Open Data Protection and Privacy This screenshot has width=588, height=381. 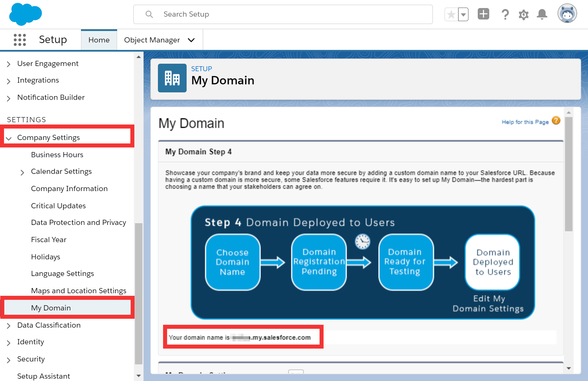pyautogui.click(x=78, y=222)
